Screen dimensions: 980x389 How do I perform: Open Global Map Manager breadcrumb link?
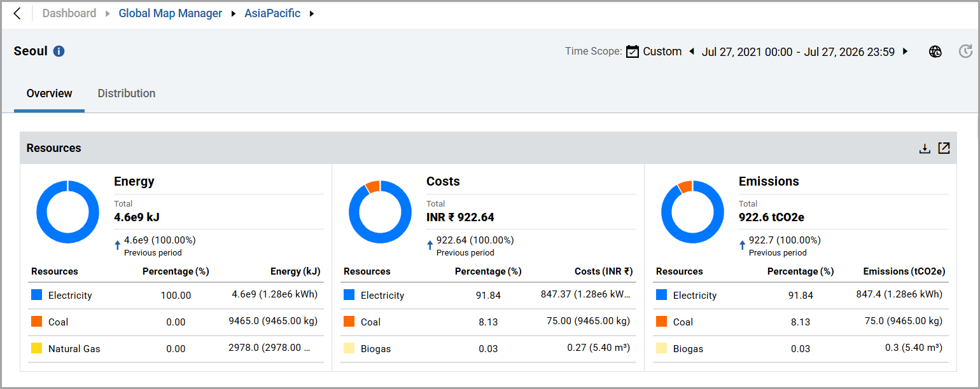pos(171,13)
